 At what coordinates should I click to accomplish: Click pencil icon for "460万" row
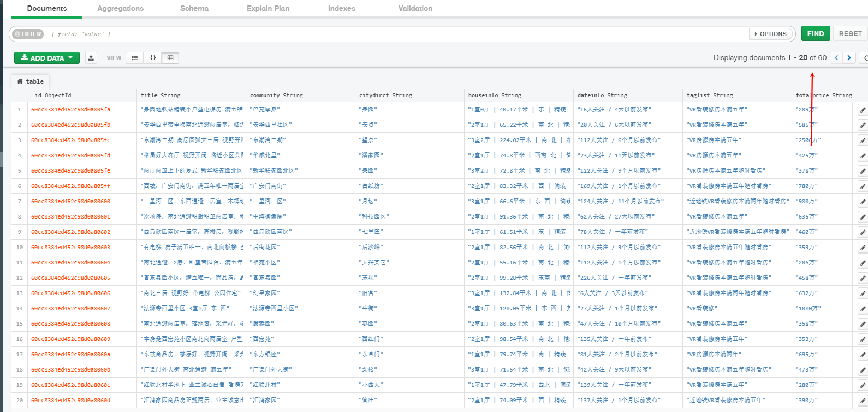[863, 232]
